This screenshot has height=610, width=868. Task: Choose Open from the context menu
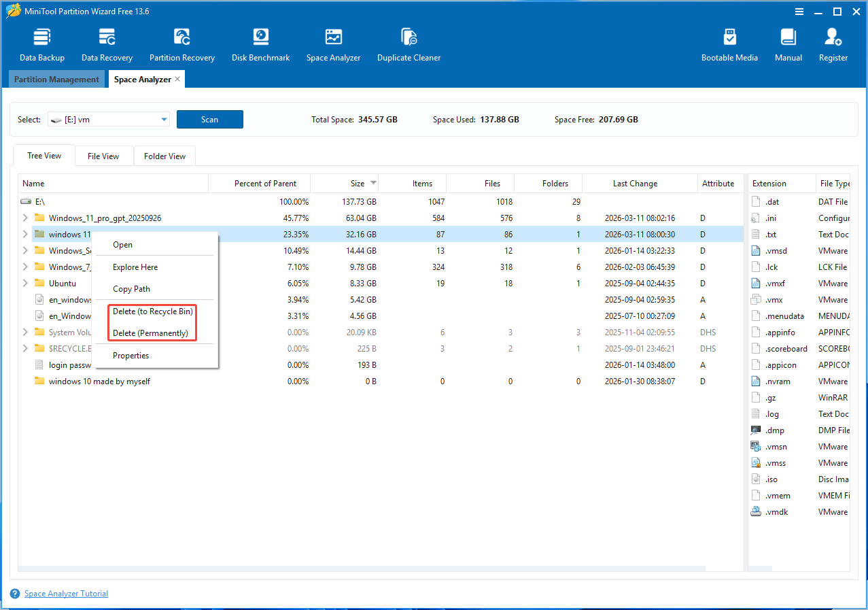coord(122,244)
